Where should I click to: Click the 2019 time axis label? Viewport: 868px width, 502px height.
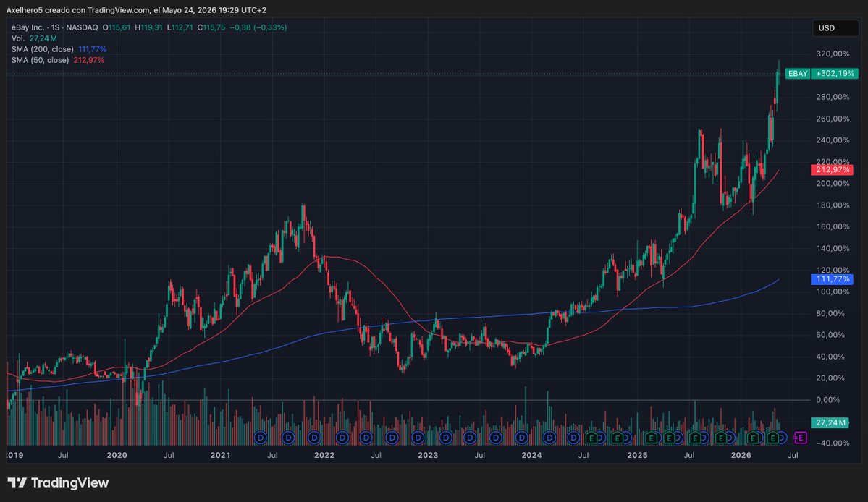[x=14, y=455]
